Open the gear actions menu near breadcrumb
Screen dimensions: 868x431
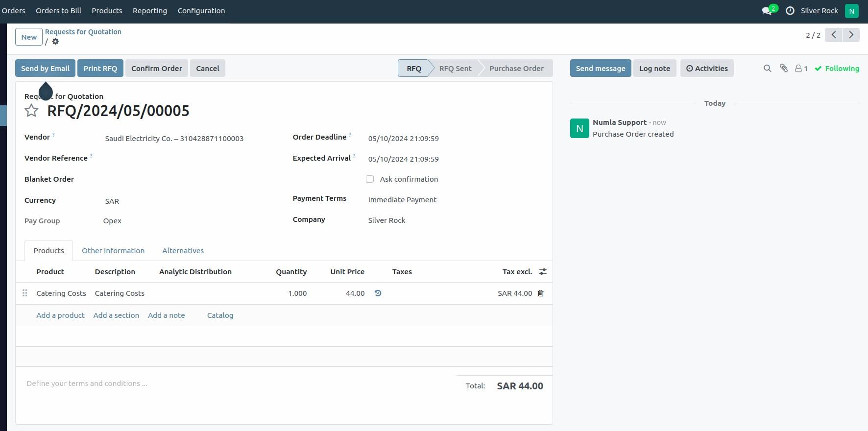coord(55,42)
